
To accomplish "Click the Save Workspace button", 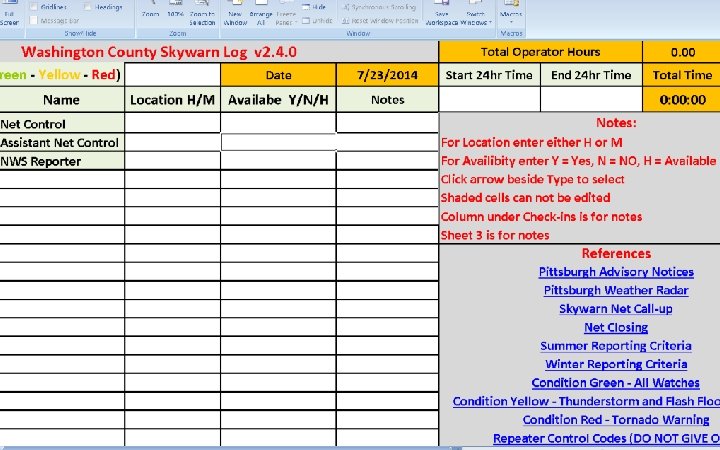I will tap(442, 14).
